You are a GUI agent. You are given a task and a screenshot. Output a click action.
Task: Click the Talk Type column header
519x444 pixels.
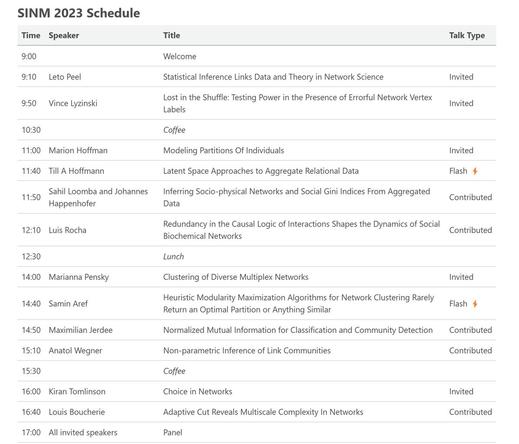467,35
